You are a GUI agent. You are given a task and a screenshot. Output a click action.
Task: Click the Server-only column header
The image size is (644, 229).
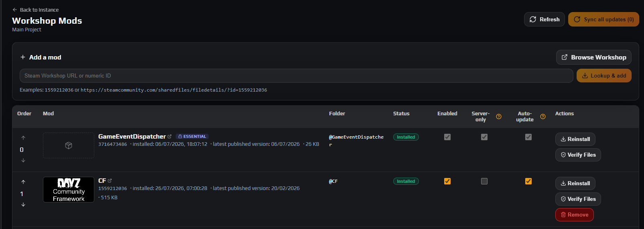coord(481,117)
